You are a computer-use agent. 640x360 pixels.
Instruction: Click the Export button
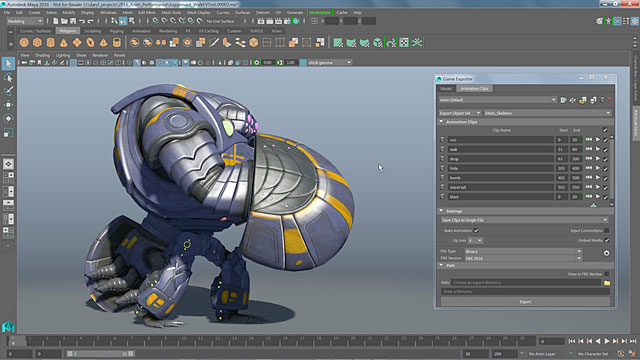tap(525, 302)
